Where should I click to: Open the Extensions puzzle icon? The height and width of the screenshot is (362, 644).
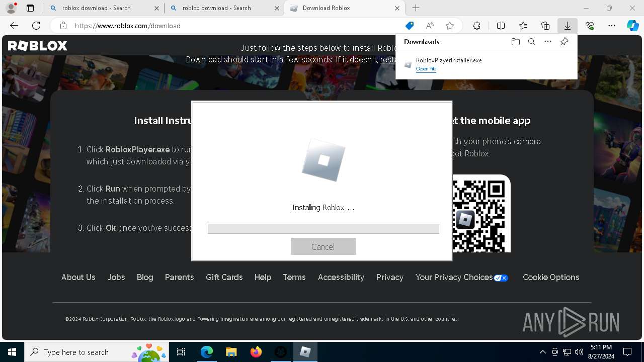pyautogui.click(x=476, y=26)
